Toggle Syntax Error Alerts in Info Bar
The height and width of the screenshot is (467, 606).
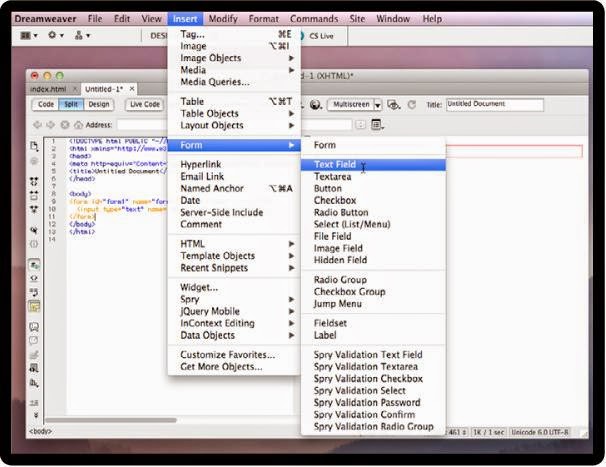click(34, 307)
